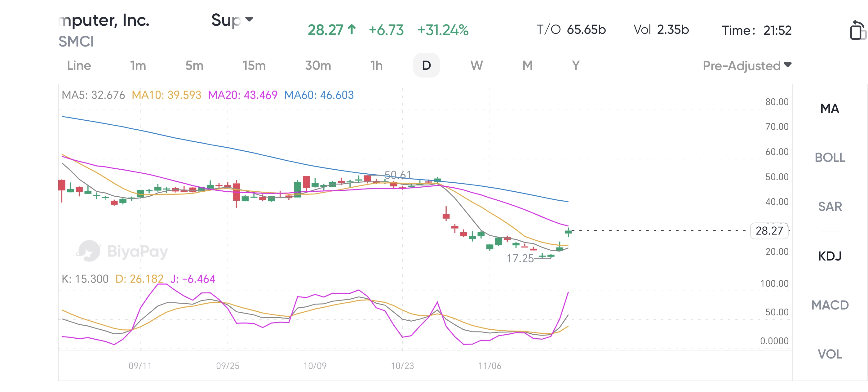Click the 09/11 date label
The image size is (868, 392).
(x=140, y=366)
